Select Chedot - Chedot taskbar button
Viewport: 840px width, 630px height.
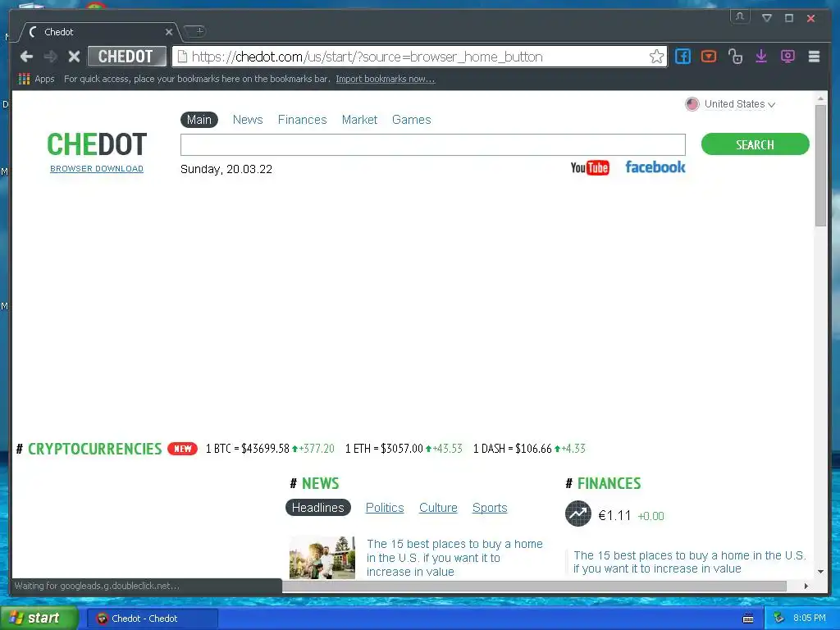(x=153, y=619)
